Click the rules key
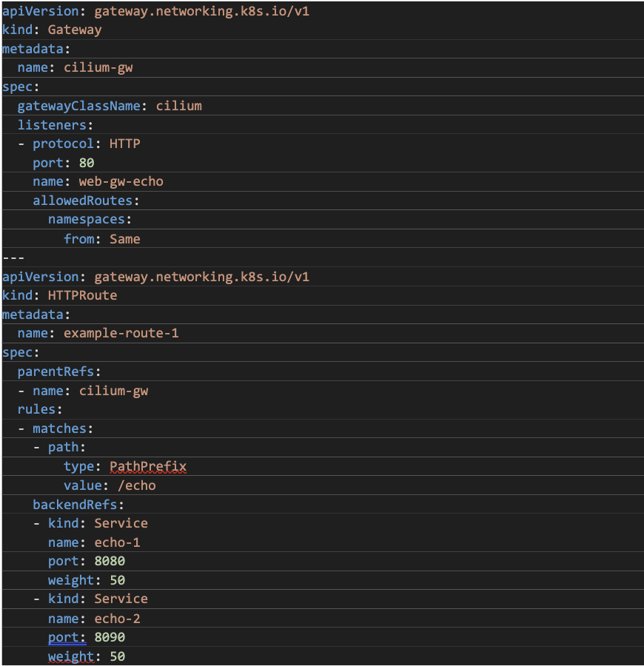The width and height of the screenshot is (644, 666). (36, 409)
